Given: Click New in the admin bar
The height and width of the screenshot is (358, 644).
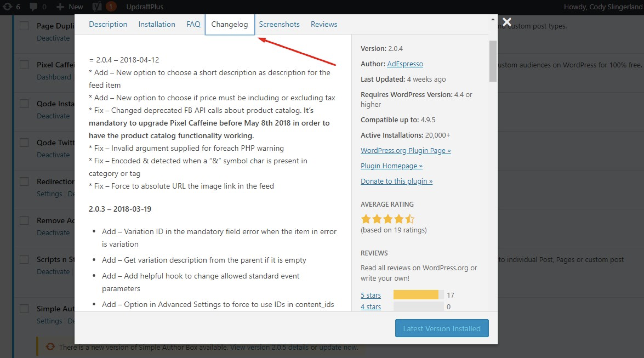Looking at the screenshot, I should [x=76, y=7].
